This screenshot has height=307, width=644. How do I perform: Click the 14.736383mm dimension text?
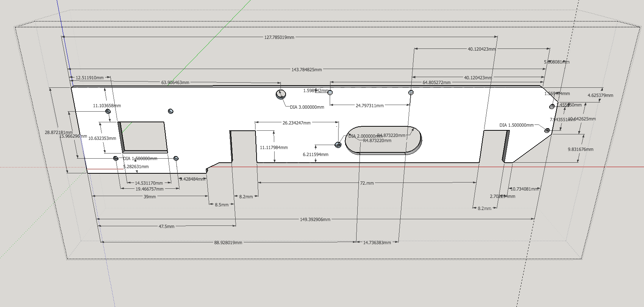point(377,243)
